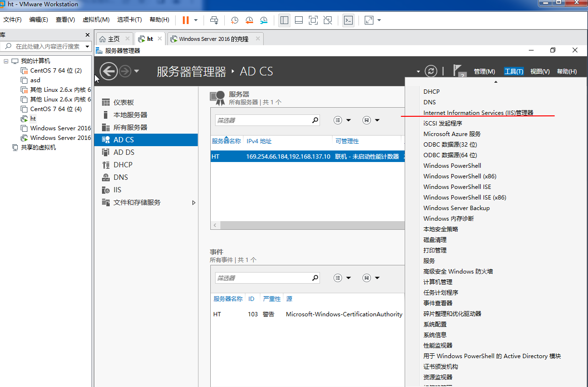
Task: Open Windows PowerShell ISE from tools menu
Action: [x=457, y=187]
